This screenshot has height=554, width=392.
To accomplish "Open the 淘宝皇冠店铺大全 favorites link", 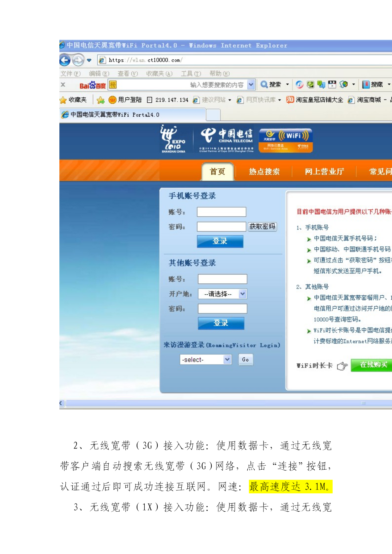I will pos(315,100).
